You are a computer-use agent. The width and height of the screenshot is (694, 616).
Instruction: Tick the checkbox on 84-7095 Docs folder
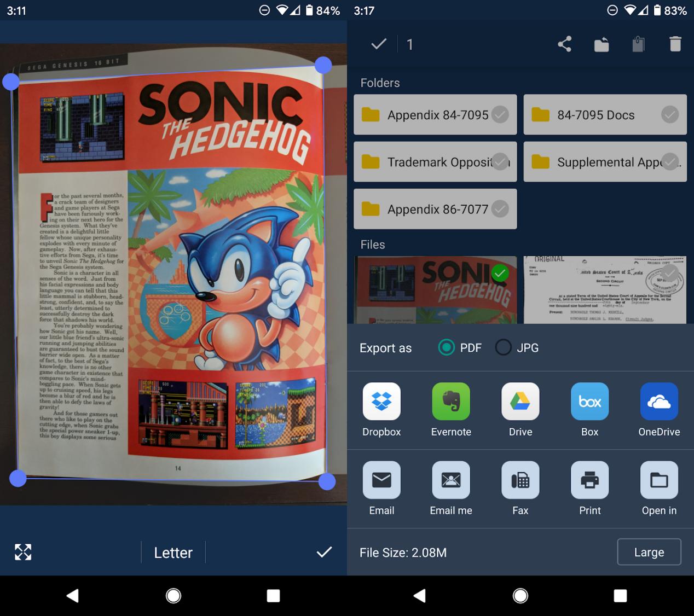pyautogui.click(x=670, y=114)
